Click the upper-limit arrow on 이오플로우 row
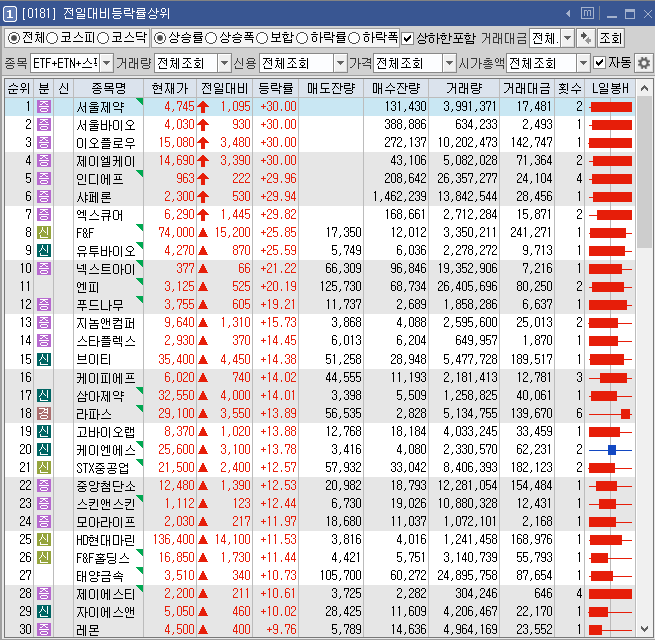The height and width of the screenshot is (640, 655). click(203, 143)
